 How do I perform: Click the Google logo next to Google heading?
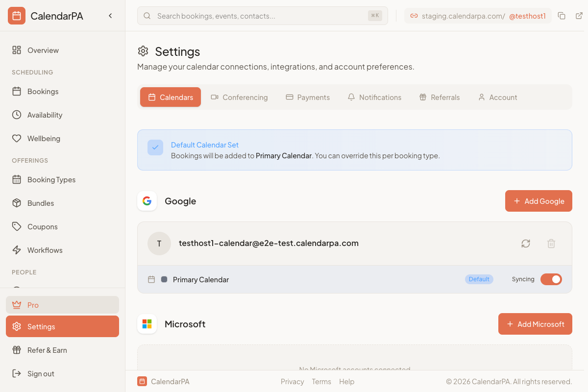[x=147, y=201]
